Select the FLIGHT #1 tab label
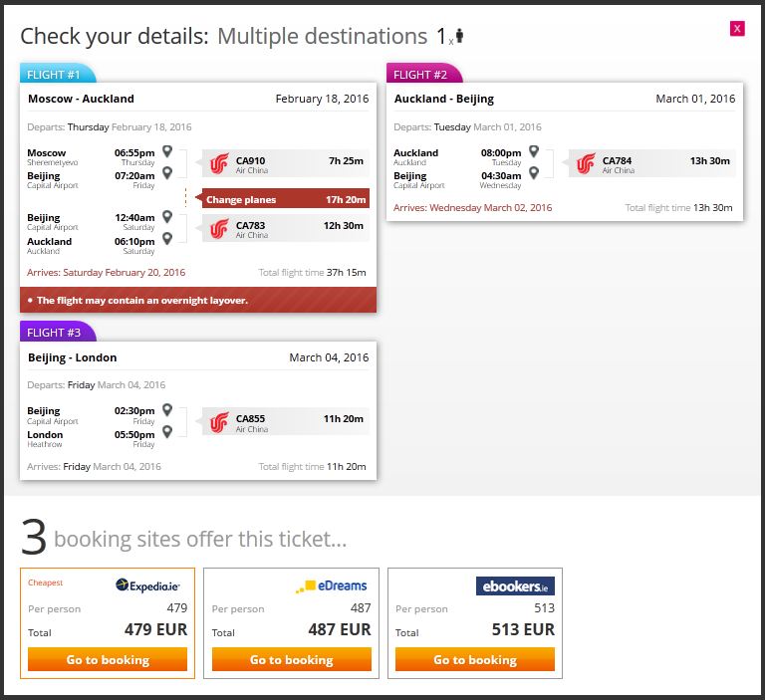 coord(56,74)
